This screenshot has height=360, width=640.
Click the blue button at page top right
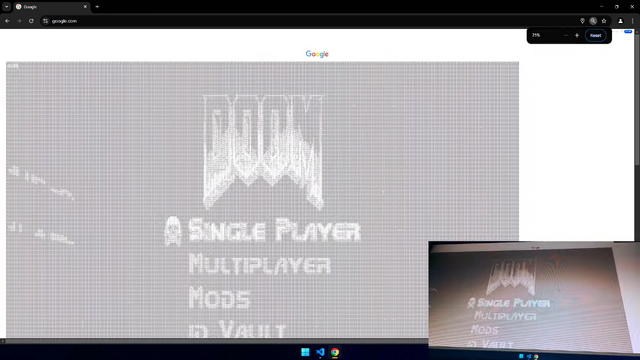click(x=628, y=31)
